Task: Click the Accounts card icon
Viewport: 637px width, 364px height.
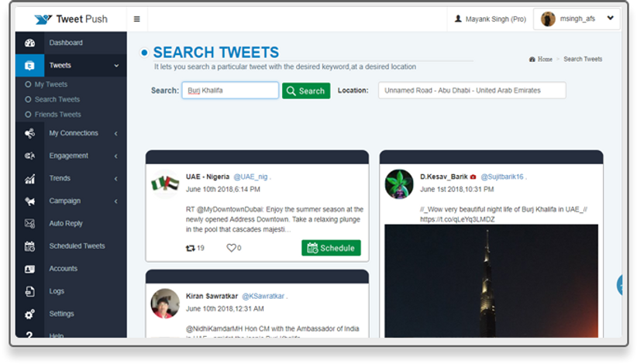Action: pos(29,269)
